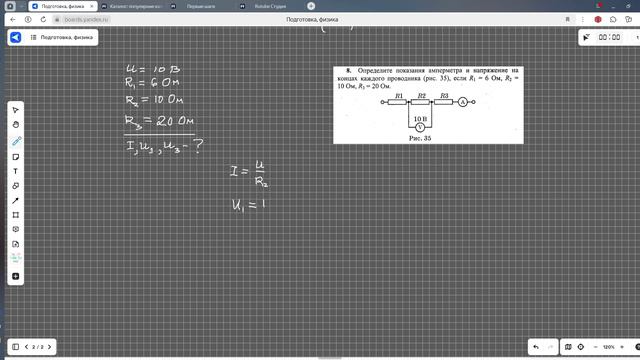Screen dimensions: 640x360
Task: Select the cursor selection tool
Action: [x=16, y=110]
